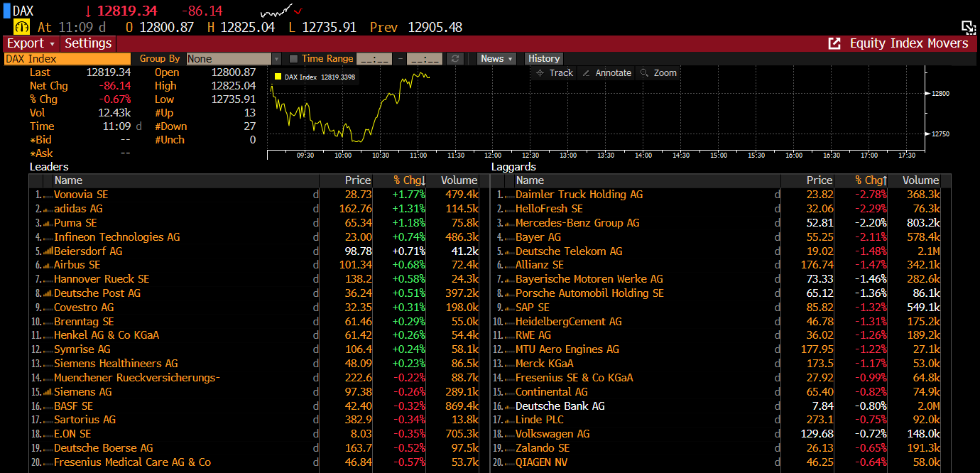Click the yellow DAX Index legend swatch

point(278,77)
